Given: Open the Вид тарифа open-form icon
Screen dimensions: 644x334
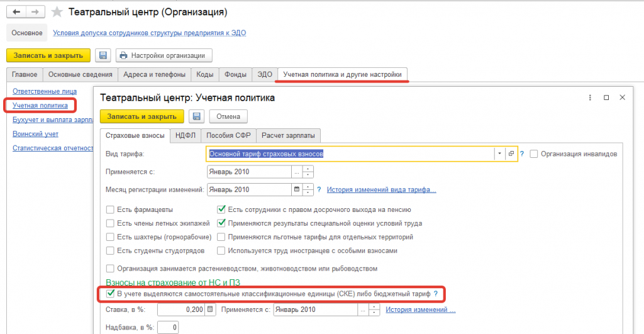Looking at the screenshot, I should click(x=511, y=153).
